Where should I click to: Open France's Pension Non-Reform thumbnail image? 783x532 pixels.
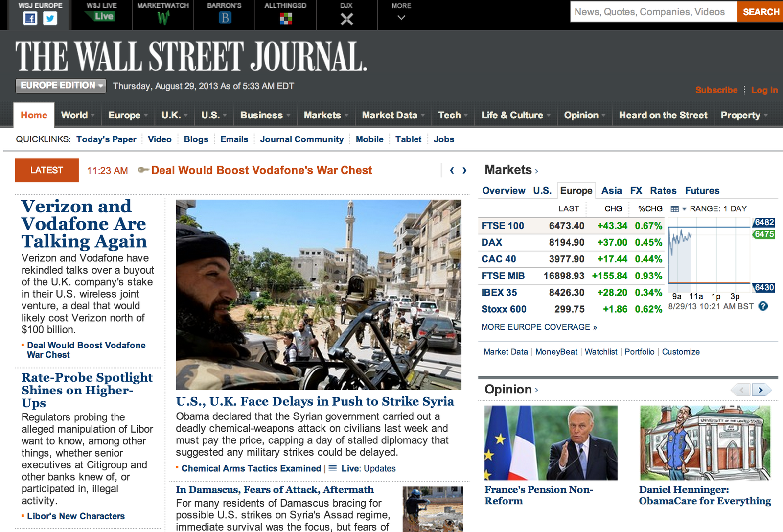coord(551,443)
